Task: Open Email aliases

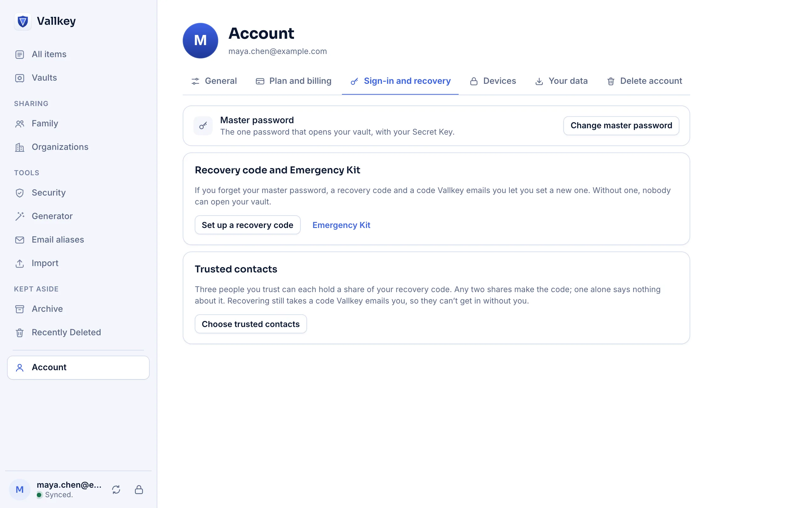Action: (78, 240)
